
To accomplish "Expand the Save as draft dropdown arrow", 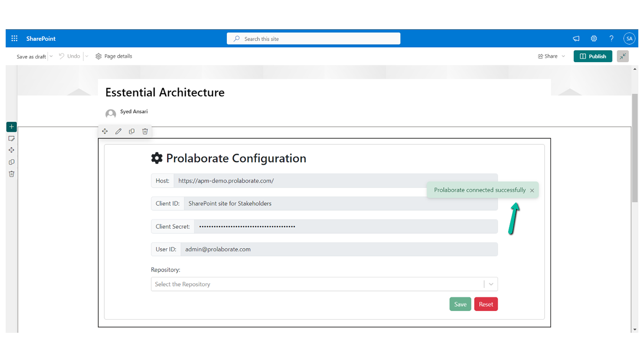I will click(x=51, y=56).
